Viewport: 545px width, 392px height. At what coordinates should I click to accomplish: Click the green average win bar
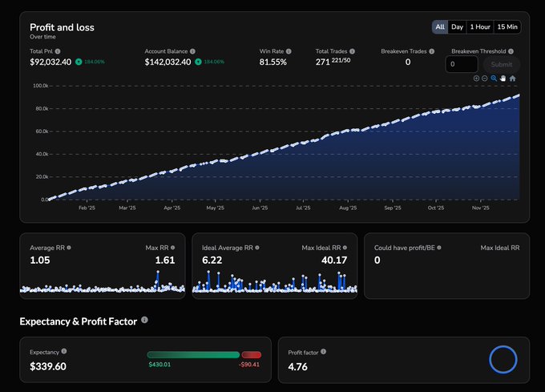click(x=193, y=355)
